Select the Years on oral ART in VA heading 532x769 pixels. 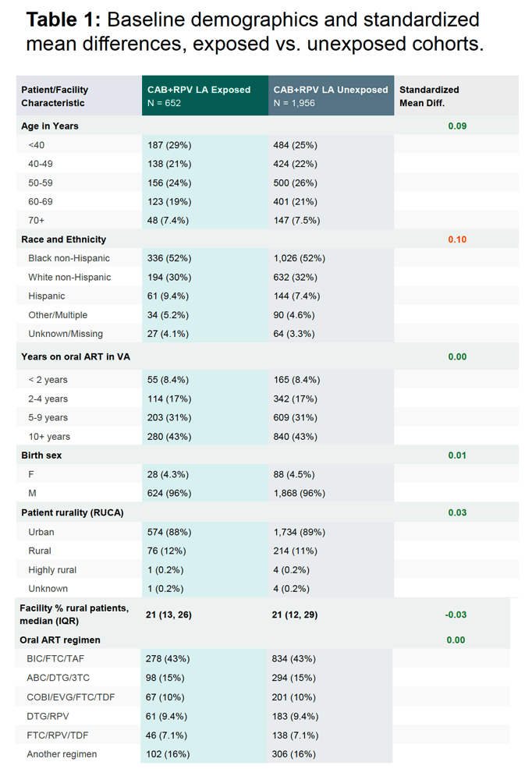point(76,356)
